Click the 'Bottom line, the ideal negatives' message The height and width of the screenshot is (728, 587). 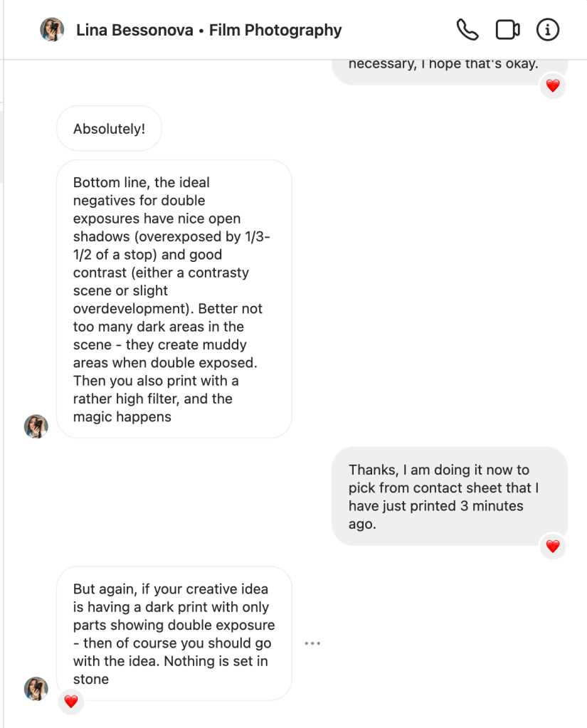[174, 299]
